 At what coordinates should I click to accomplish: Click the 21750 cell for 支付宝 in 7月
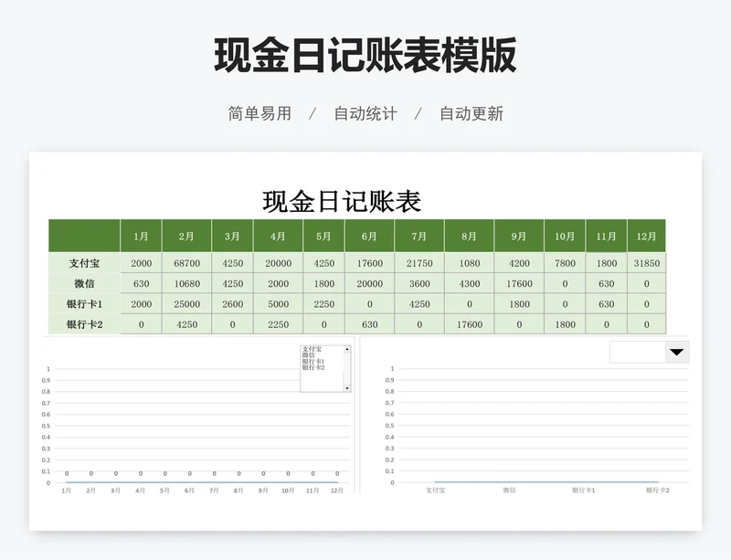[x=419, y=263]
